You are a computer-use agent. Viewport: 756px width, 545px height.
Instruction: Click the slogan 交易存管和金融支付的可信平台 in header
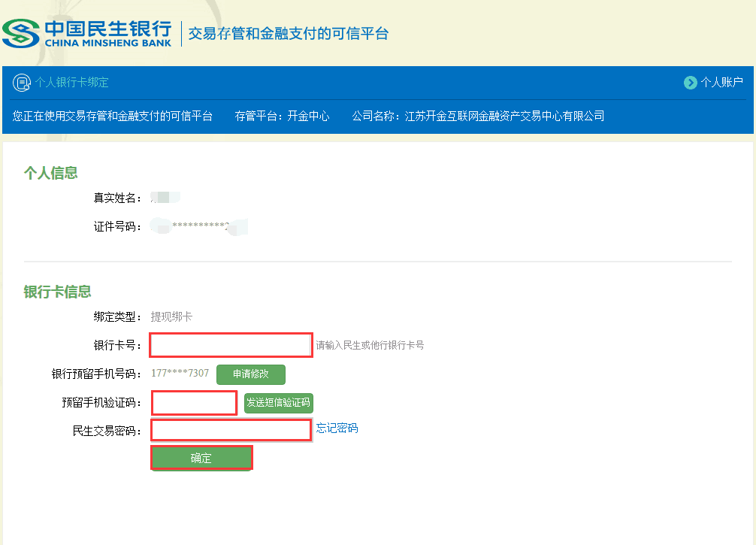click(289, 34)
